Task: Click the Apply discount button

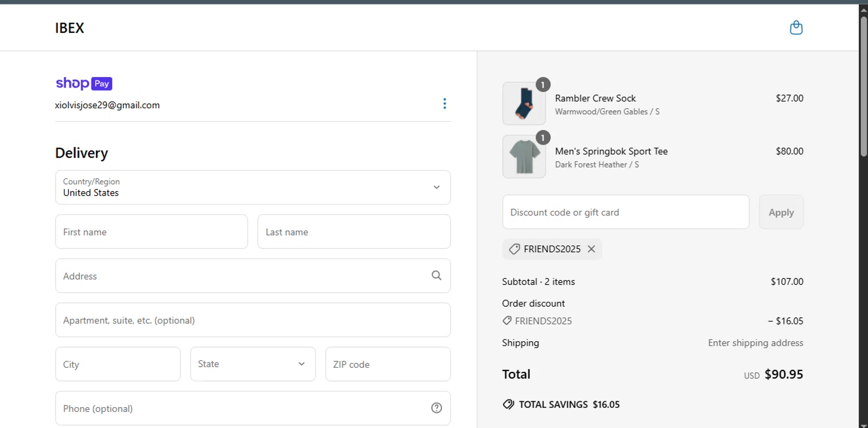Action: tap(781, 212)
